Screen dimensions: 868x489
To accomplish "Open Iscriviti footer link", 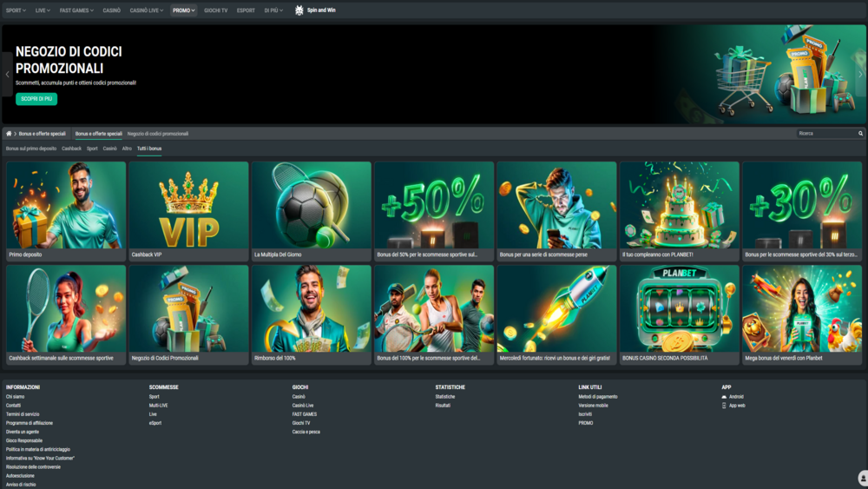I will (585, 414).
